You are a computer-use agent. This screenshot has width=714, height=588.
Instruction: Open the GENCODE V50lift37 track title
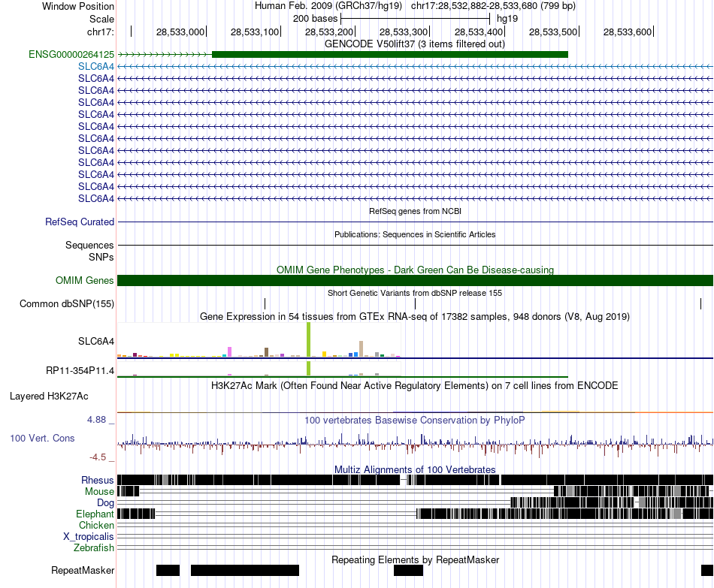pyautogui.click(x=414, y=44)
